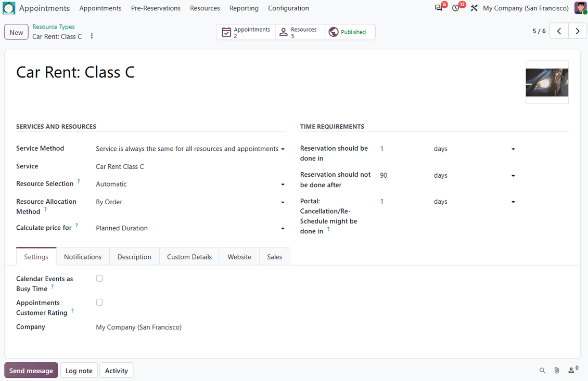Open the user avatar menu
Screen dimensions: 588x381
pos(581,8)
